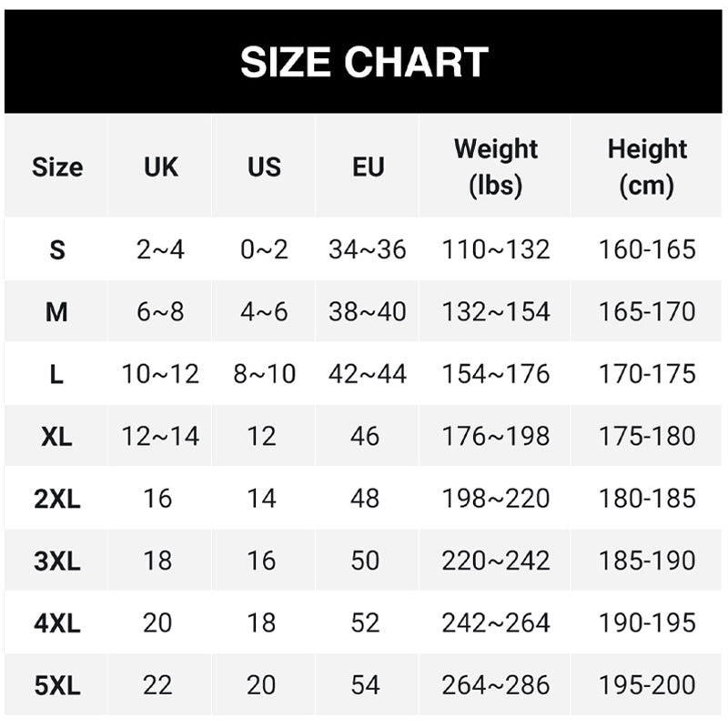Select the 2XL size row label
728x728 pixels.
56,499
